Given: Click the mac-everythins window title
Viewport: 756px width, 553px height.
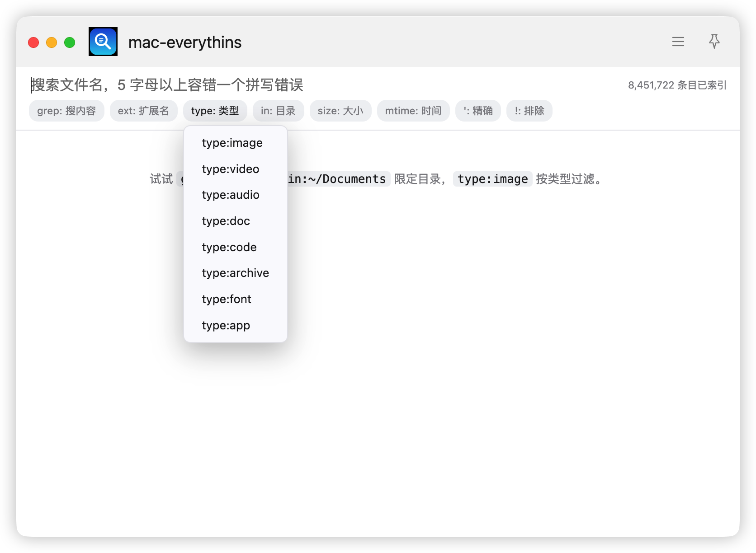Looking at the screenshot, I should coord(185,42).
